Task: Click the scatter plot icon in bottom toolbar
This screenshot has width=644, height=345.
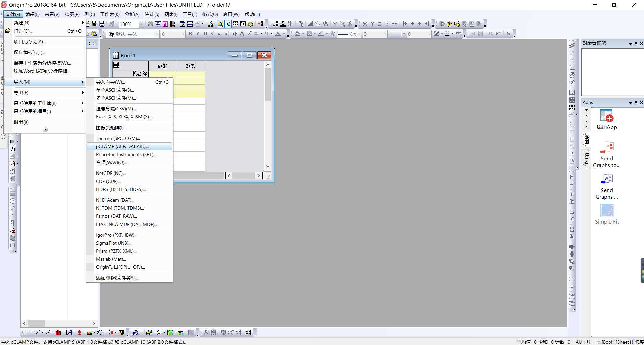Action: click(x=38, y=332)
